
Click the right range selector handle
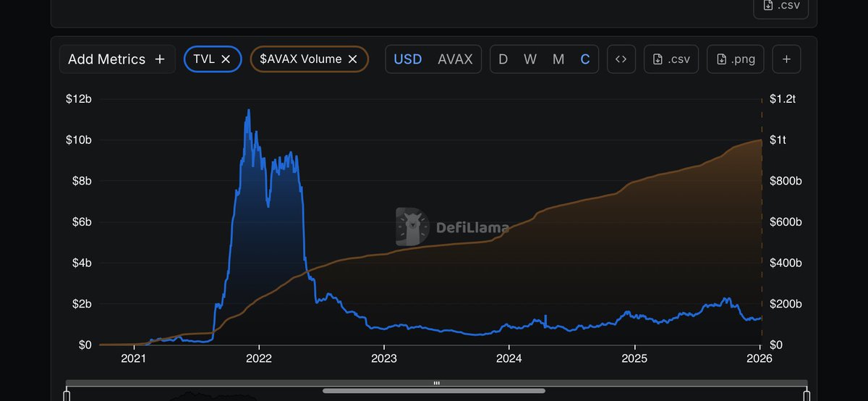click(x=806, y=395)
